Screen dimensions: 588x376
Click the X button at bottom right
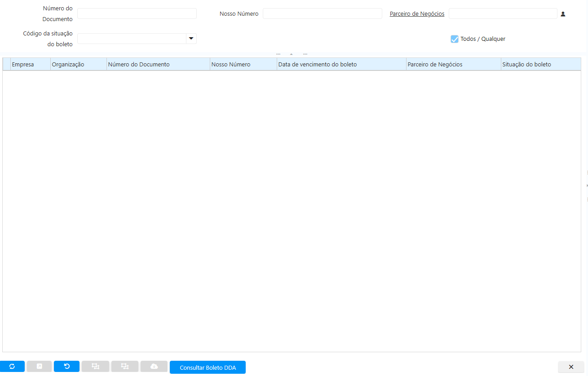571,367
